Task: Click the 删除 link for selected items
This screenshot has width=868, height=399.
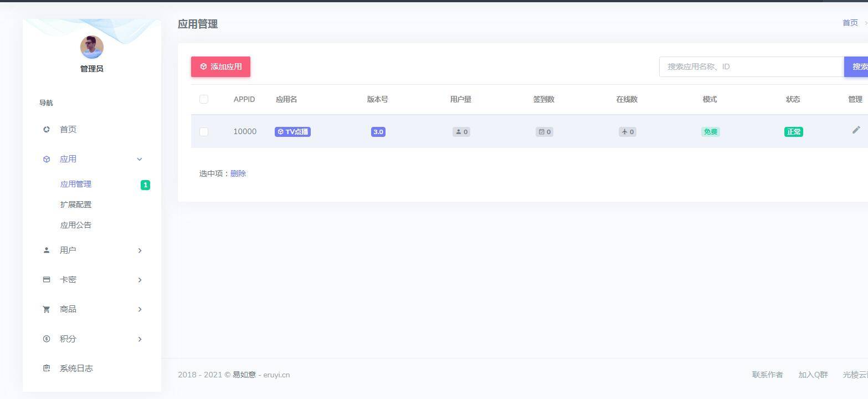Action: click(x=238, y=173)
